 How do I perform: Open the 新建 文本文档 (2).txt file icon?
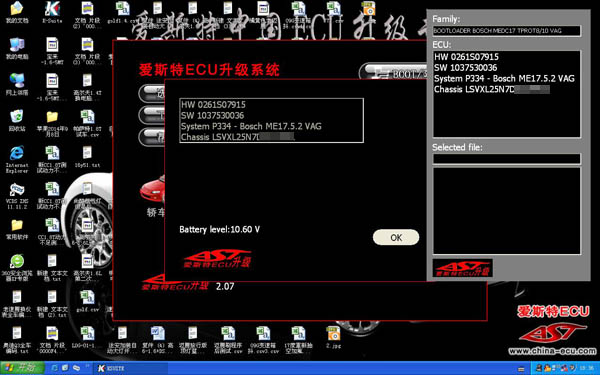[x=52, y=304]
